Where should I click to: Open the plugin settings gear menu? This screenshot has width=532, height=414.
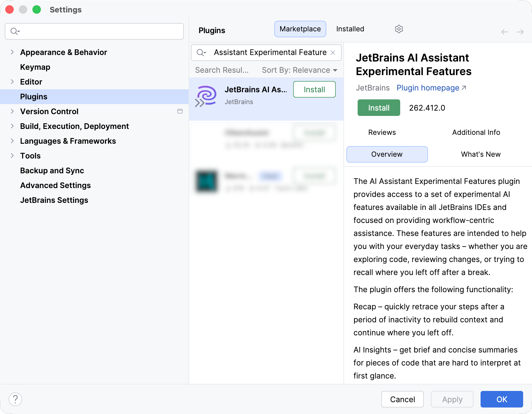tap(399, 29)
